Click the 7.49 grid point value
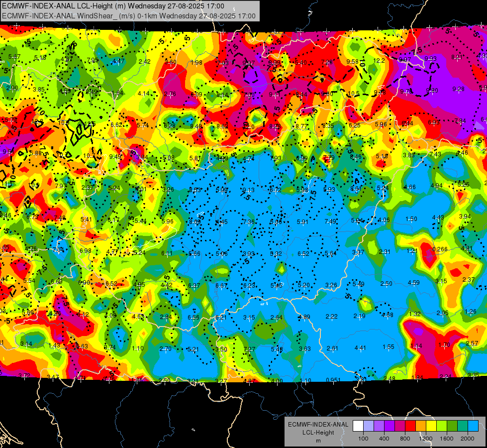Image resolution: width=487 pixels, height=448 pixels. click(330, 221)
